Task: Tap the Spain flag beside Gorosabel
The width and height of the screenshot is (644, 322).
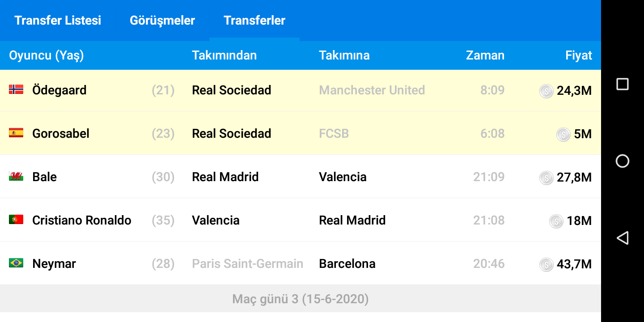Action: coord(16,133)
